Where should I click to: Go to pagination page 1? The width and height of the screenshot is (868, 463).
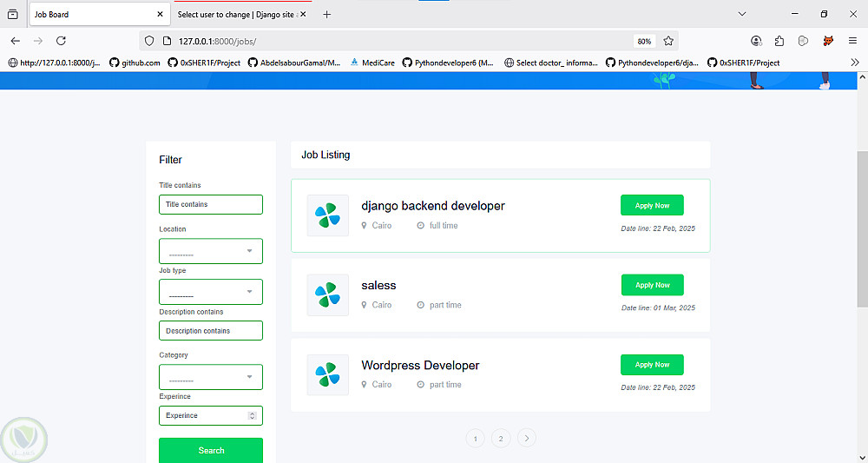click(475, 439)
